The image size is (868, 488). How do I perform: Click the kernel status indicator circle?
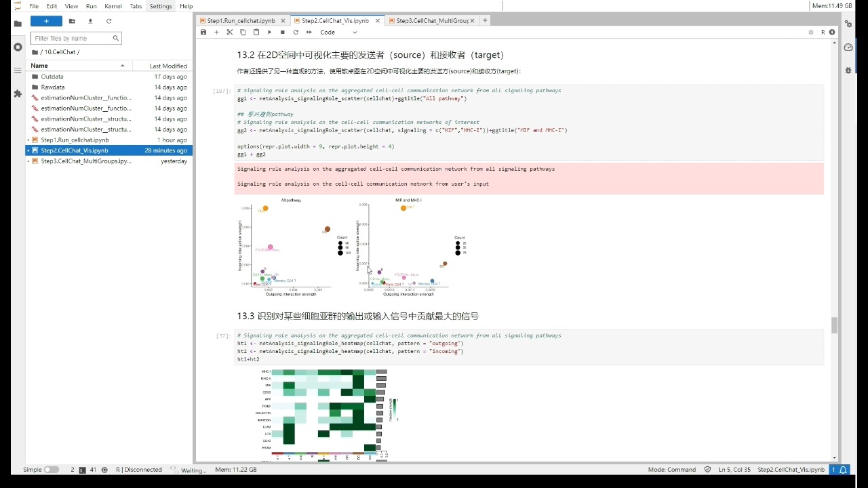(831, 32)
